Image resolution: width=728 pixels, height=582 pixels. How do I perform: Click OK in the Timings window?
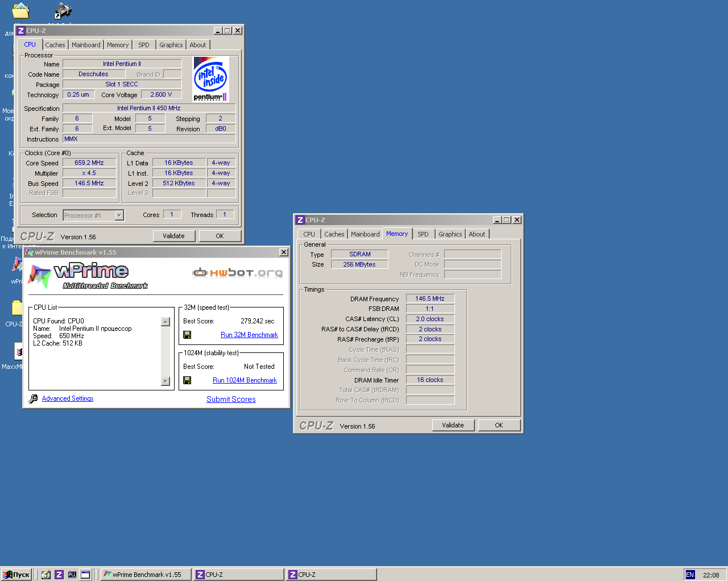pos(499,425)
